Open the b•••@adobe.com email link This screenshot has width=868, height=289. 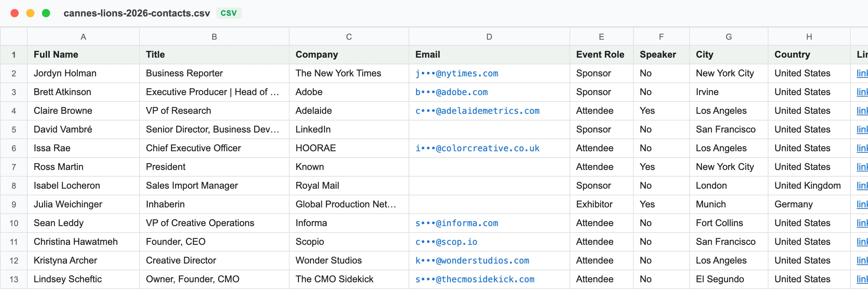point(452,92)
